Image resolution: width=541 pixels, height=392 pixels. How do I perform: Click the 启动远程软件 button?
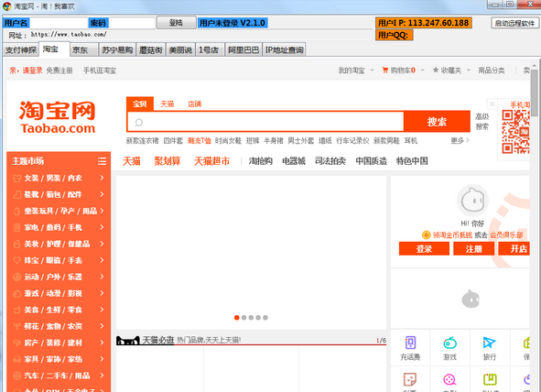514,23
